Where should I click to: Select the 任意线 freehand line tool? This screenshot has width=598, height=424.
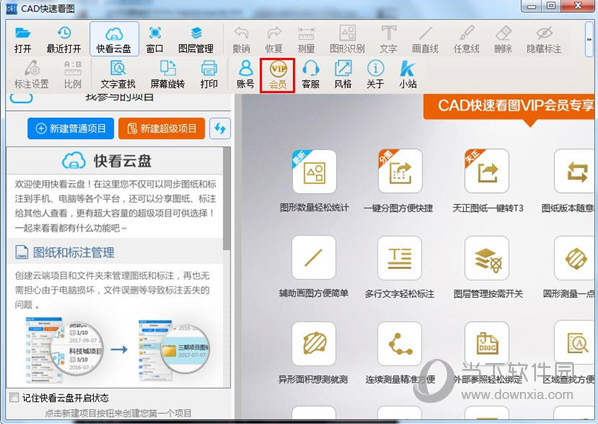pyautogui.click(x=466, y=40)
